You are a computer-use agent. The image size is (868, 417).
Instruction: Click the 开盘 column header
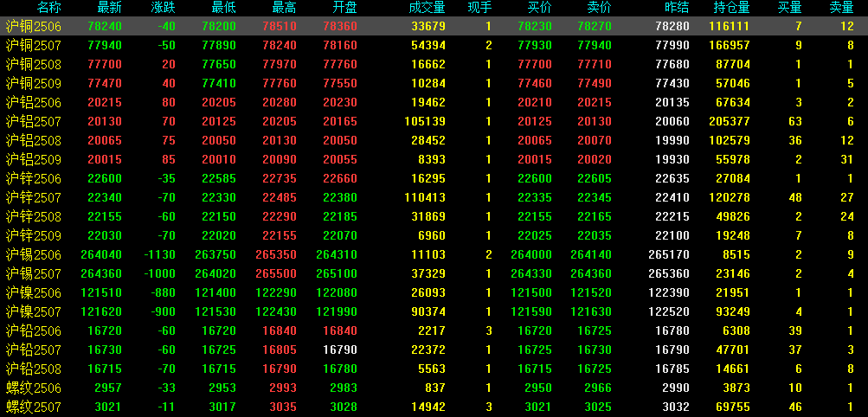pos(345,7)
